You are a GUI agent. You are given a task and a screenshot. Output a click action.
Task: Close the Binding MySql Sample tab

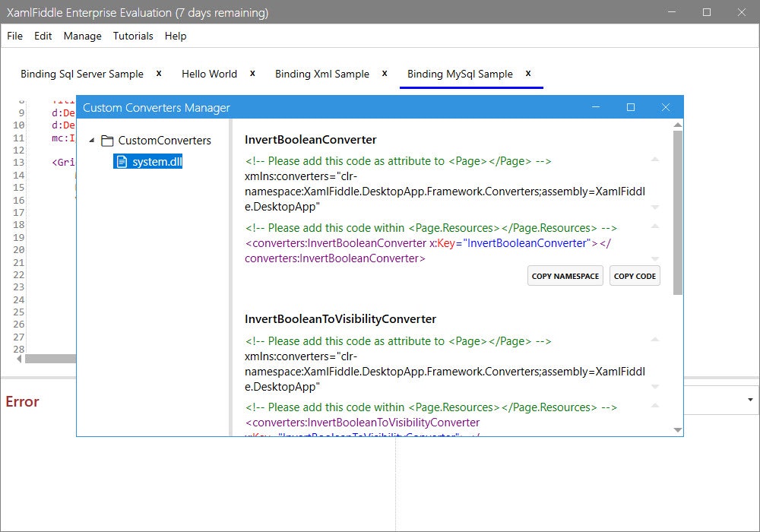pos(528,73)
